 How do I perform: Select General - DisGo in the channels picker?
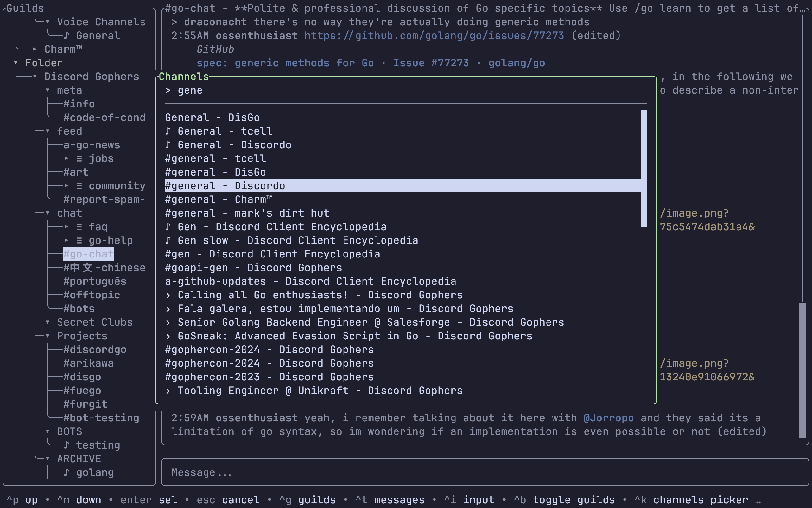pyautogui.click(x=403, y=117)
